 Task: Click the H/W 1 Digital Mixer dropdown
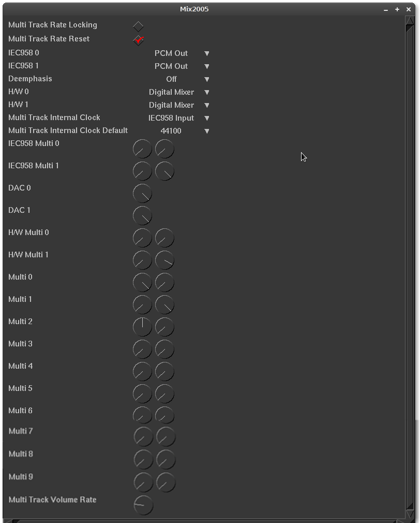[x=178, y=105]
